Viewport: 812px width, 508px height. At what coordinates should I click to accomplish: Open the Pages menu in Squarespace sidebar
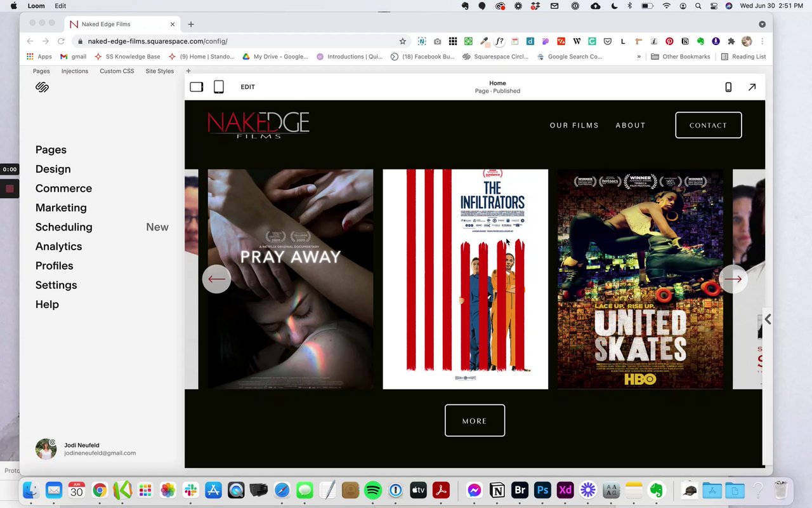[x=51, y=150]
